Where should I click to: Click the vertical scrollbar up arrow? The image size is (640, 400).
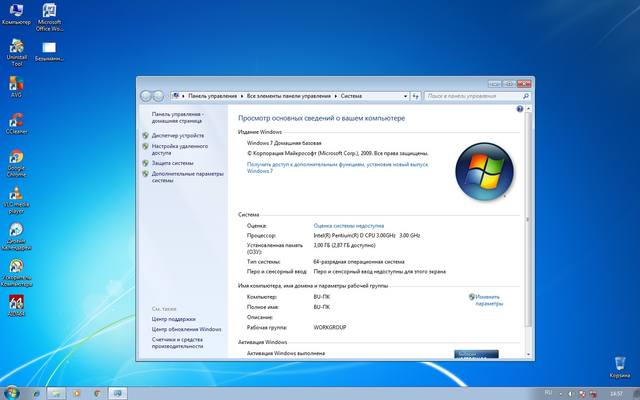(529, 109)
